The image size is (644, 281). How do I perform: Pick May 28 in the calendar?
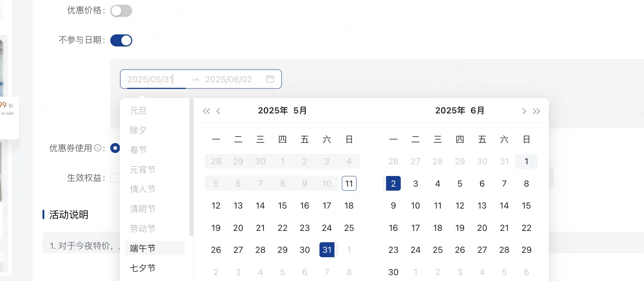click(x=260, y=250)
